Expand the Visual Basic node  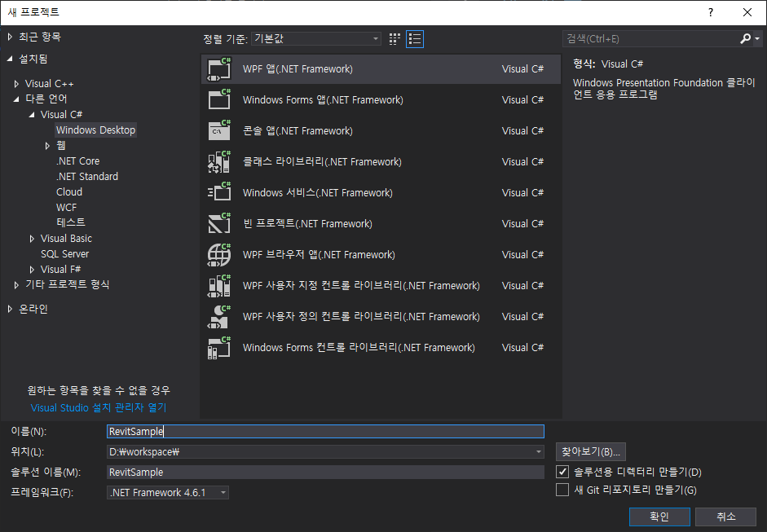tap(32, 239)
